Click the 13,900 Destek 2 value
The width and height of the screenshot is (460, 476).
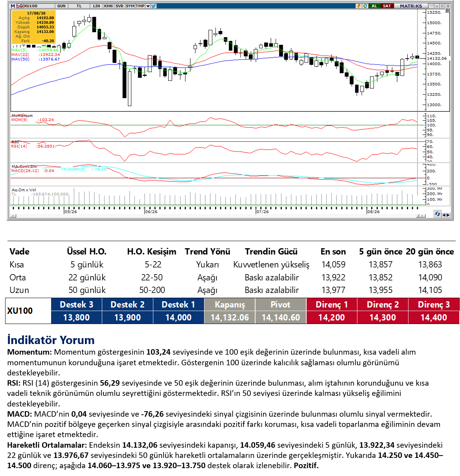(127, 317)
